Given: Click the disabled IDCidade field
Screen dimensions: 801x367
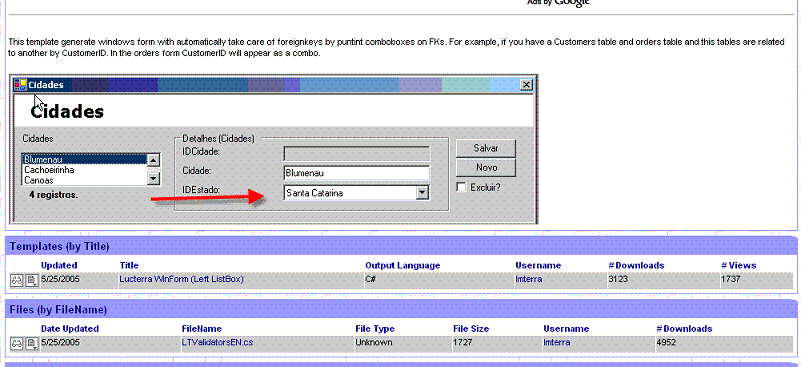Looking at the screenshot, I should coord(357,153).
